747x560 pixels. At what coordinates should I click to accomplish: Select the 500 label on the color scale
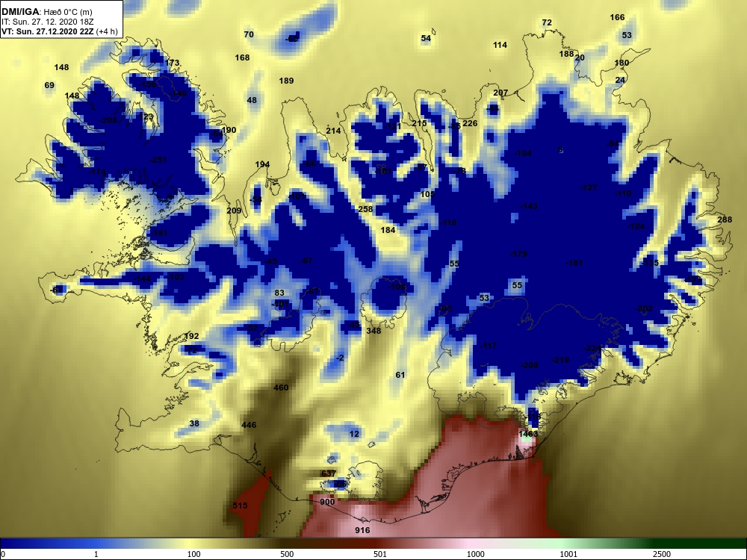pyautogui.click(x=287, y=554)
